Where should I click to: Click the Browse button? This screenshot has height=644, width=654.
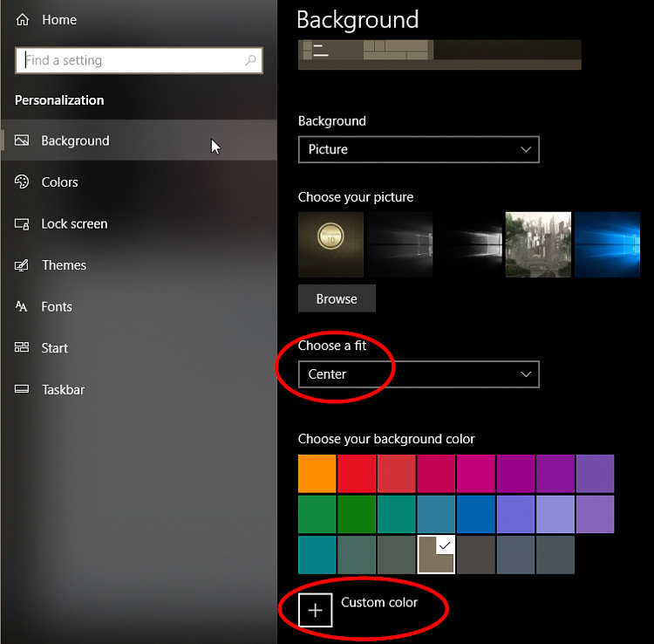pyautogui.click(x=337, y=298)
